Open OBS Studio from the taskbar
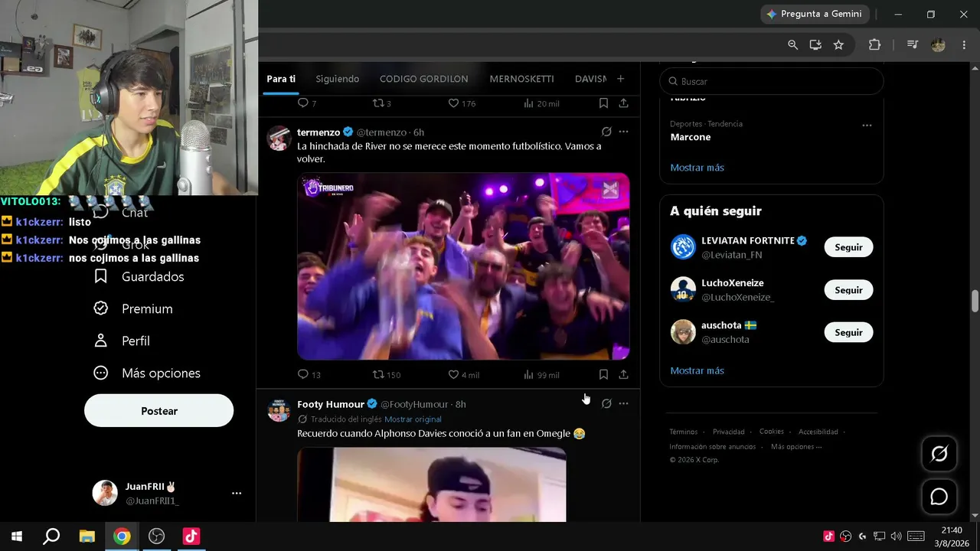This screenshot has width=980, height=551. [x=156, y=536]
